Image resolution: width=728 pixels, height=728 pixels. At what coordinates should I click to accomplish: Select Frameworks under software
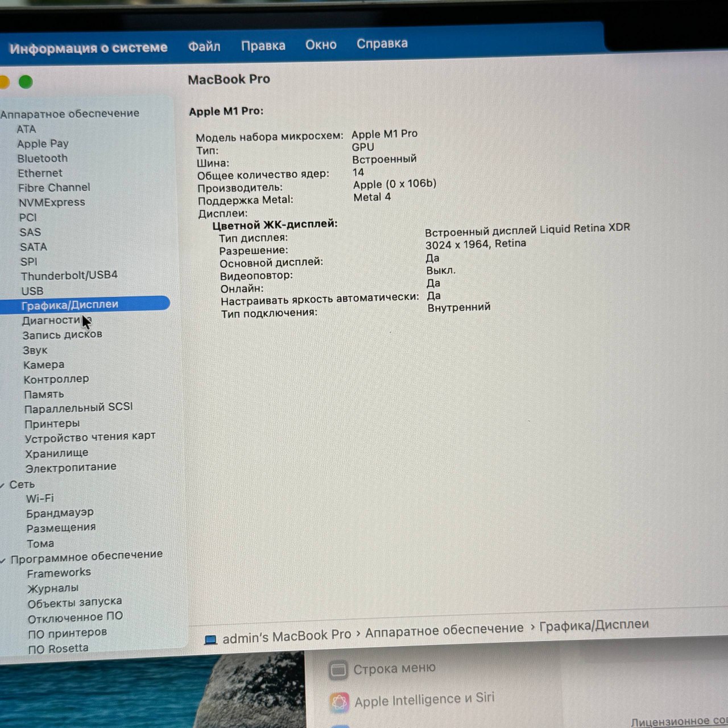point(59,572)
